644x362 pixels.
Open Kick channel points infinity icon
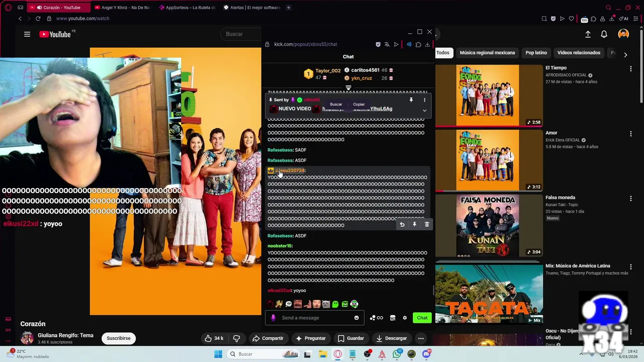[380, 318]
